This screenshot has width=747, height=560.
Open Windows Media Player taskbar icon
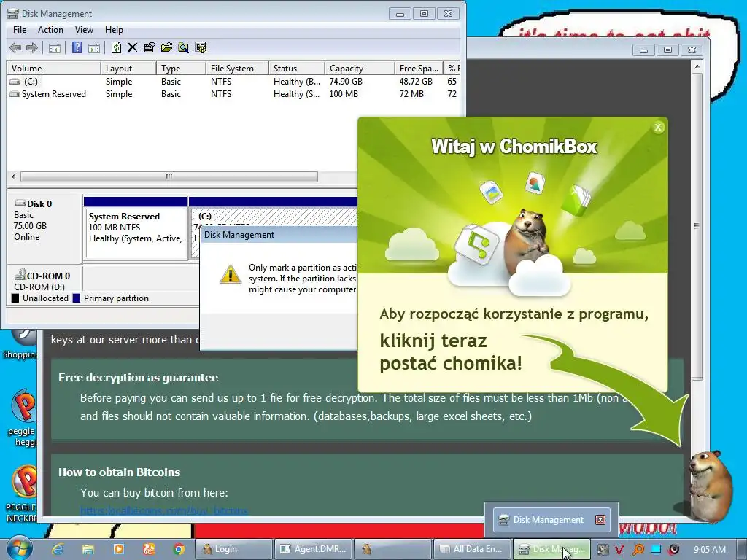[119, 549]
